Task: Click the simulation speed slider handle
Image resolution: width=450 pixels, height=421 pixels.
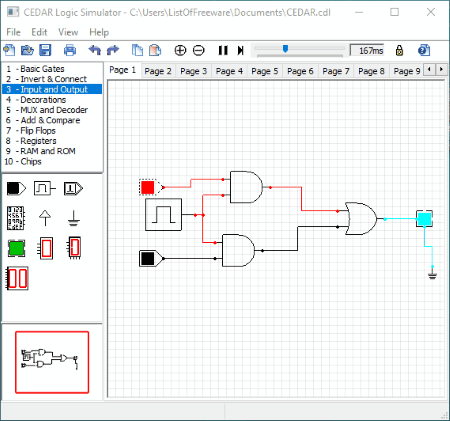Action: pyautogui.click(x=285, y=49)
